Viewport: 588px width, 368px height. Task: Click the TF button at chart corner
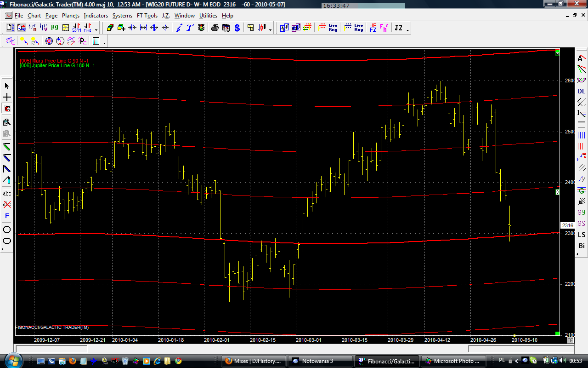pyautogui.click(x=570, y=340)
